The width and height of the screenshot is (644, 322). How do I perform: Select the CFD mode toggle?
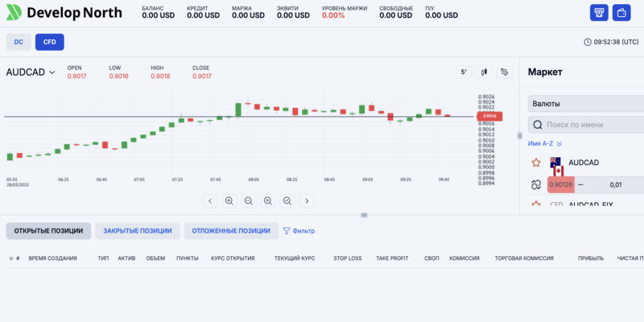pyautogui.click(x=49, y=42)
